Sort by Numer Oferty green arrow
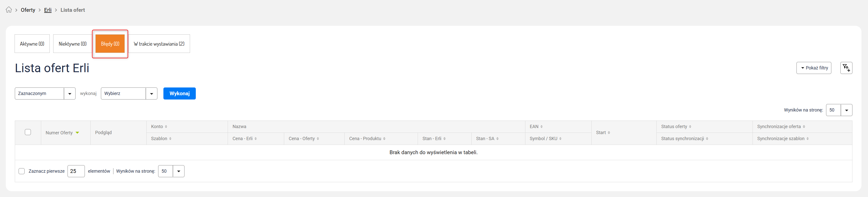This screenshot has height=197, width=868. coord(78,133)
